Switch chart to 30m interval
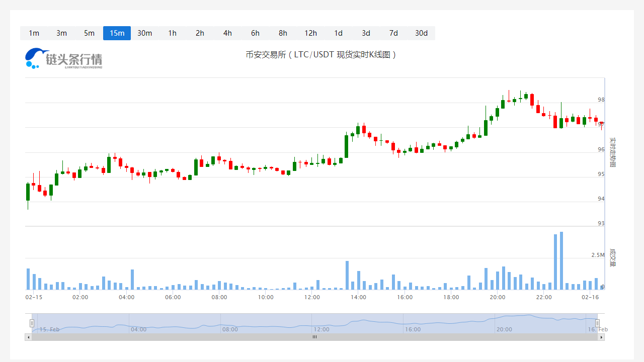Viewport: 644px width, 362px height. 144,33
